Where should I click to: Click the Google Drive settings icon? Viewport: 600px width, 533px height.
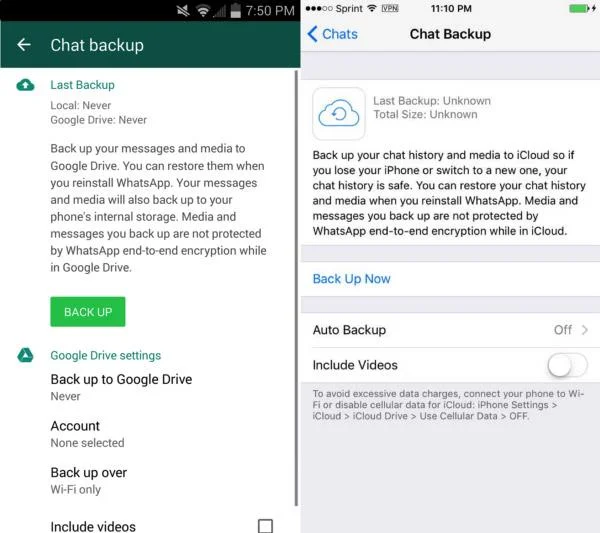(25, 355)
